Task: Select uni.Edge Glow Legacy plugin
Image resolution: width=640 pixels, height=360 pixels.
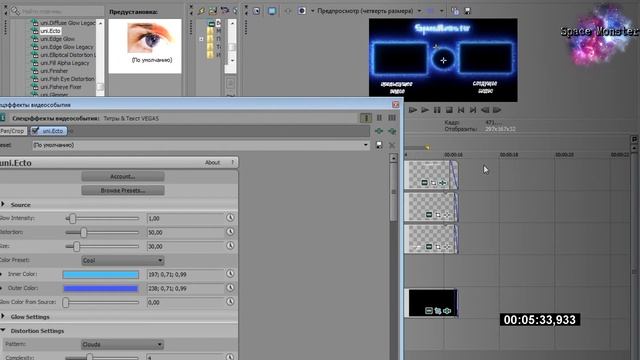Action: click(x=67, y=47)
